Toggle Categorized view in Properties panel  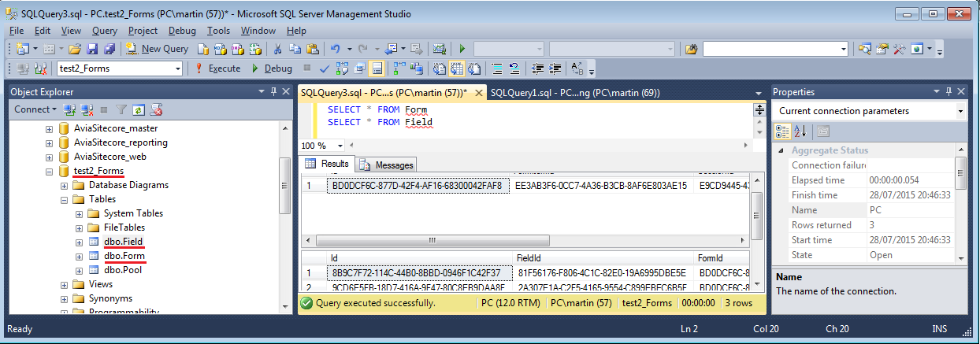click(783, 131)
